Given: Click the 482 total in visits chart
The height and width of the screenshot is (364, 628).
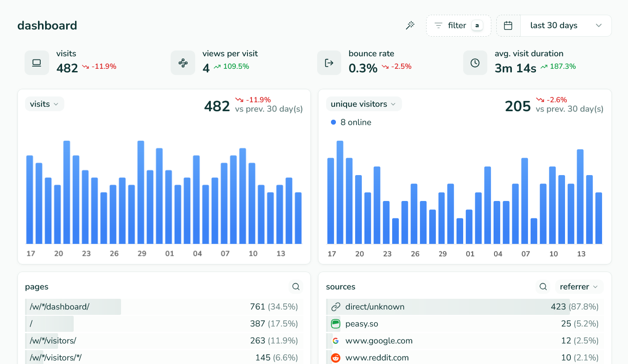Looking at the screenshot, I should pyautogui.click(x=217, y=106).
